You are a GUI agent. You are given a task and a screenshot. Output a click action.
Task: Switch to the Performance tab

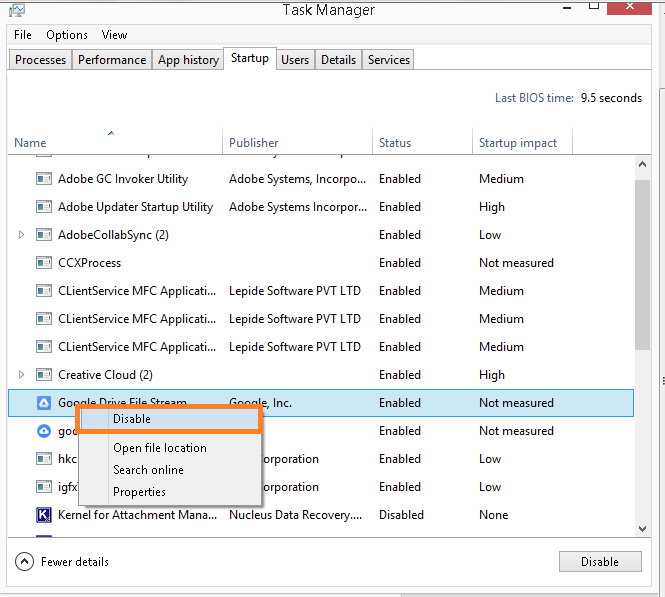coord(112,60)
